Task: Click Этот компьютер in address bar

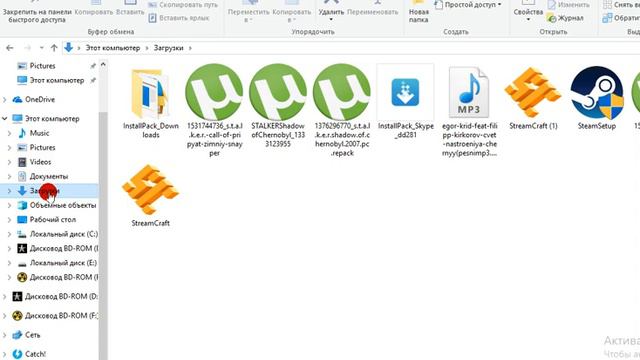Action: [x=113, y=48]
